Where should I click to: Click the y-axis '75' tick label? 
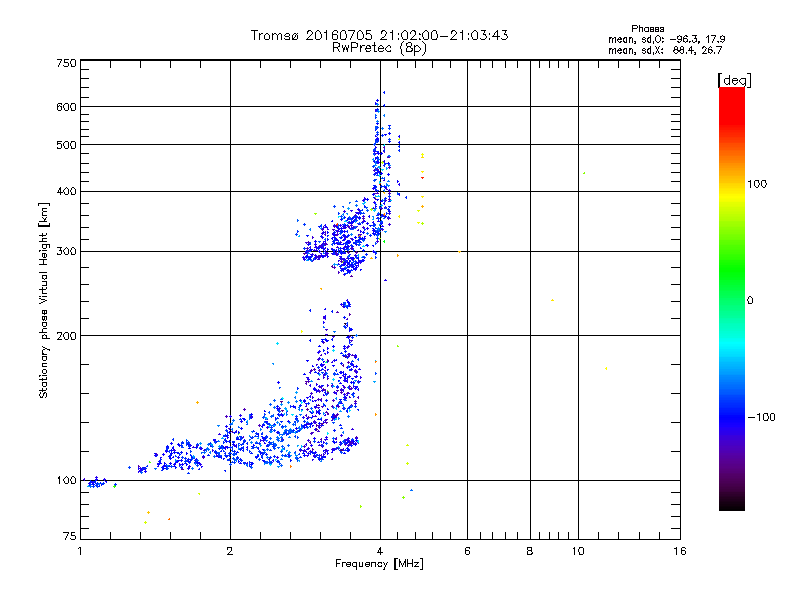click(70, 536)
